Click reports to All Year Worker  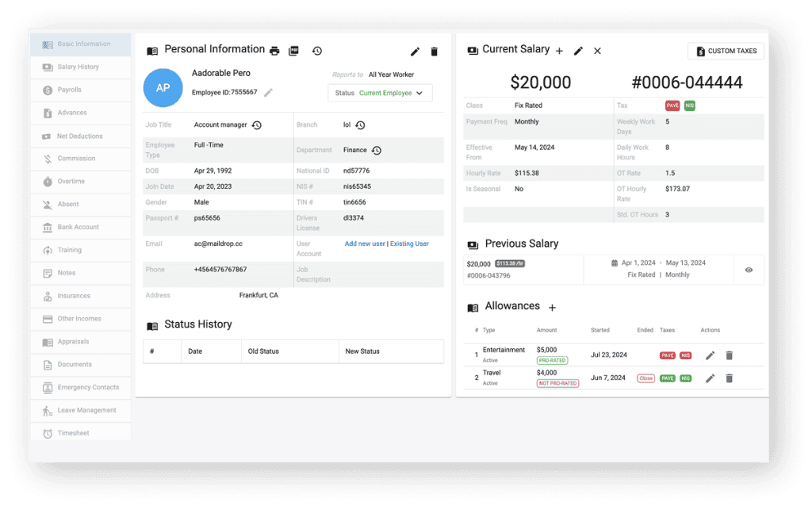[391, 75]
